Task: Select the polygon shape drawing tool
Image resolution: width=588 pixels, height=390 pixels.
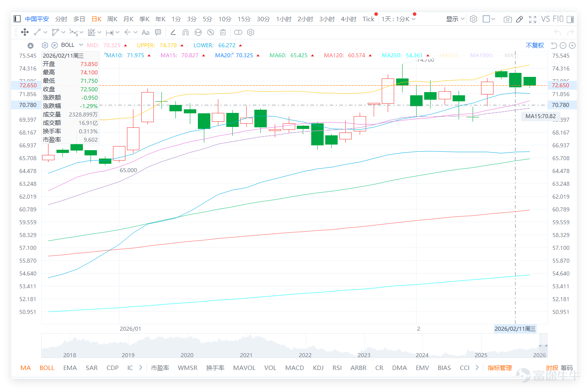Action: (55, 32)
